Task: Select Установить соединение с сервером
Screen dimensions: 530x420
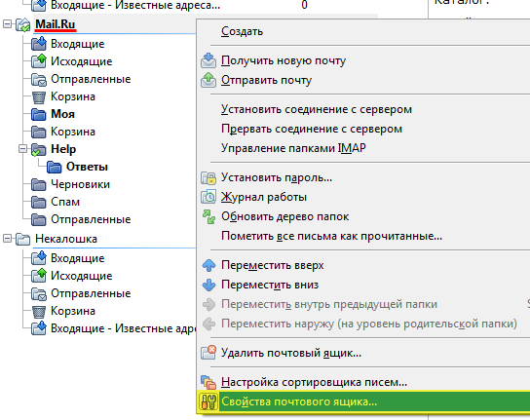Action: pos(317,109)
